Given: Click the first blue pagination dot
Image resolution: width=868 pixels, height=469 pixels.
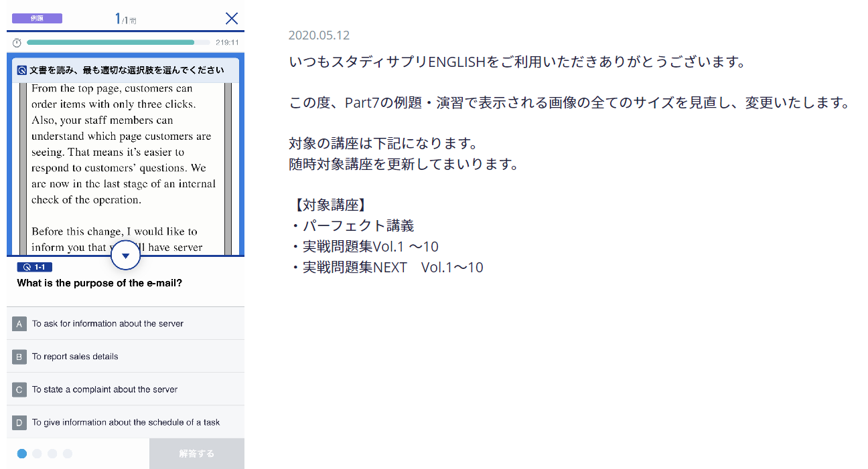Looking at the screenshot, I should click(22, 454).
